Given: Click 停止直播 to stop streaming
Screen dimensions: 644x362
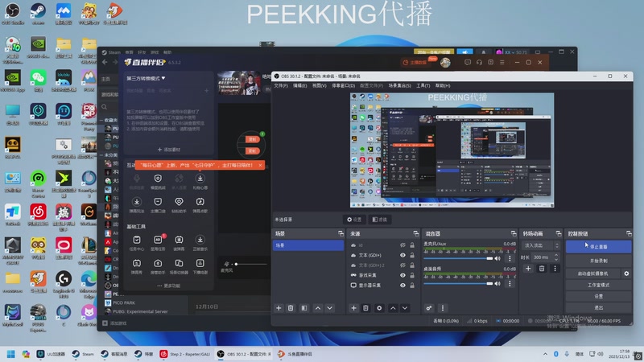Looking at the screenshot, I should click(598, 247).
